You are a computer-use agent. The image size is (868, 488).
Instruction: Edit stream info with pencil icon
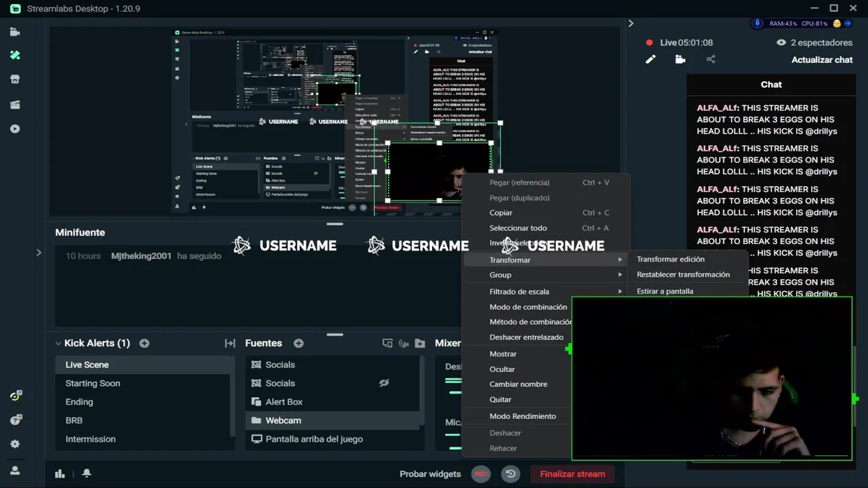650,60
